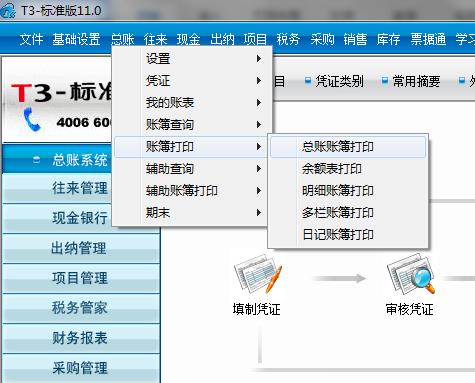Viewport: 475px width, 383px height.
Task: Open the 基础设置 menu
Action: 76,39
